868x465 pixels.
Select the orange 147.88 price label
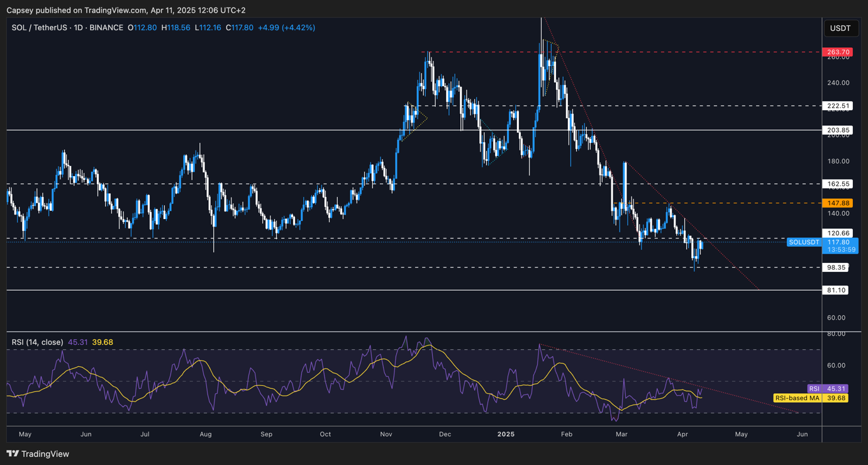[838, 203]
